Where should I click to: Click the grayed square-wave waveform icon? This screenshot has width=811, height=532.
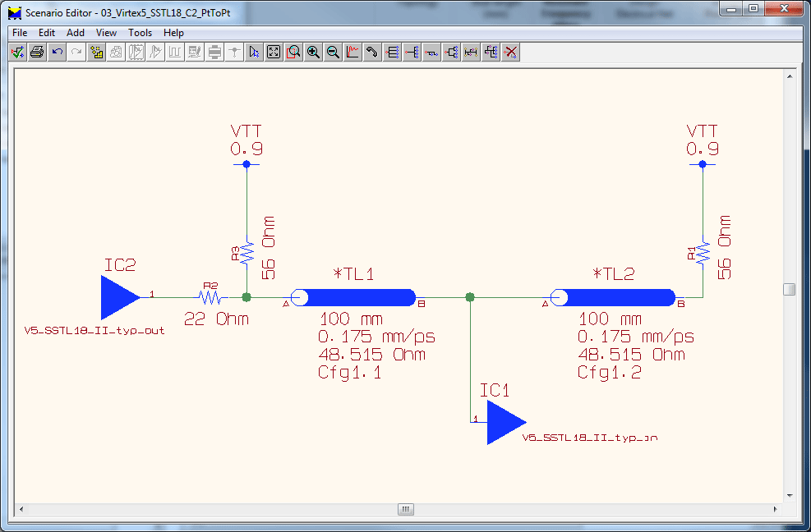[x=175, y=53]
